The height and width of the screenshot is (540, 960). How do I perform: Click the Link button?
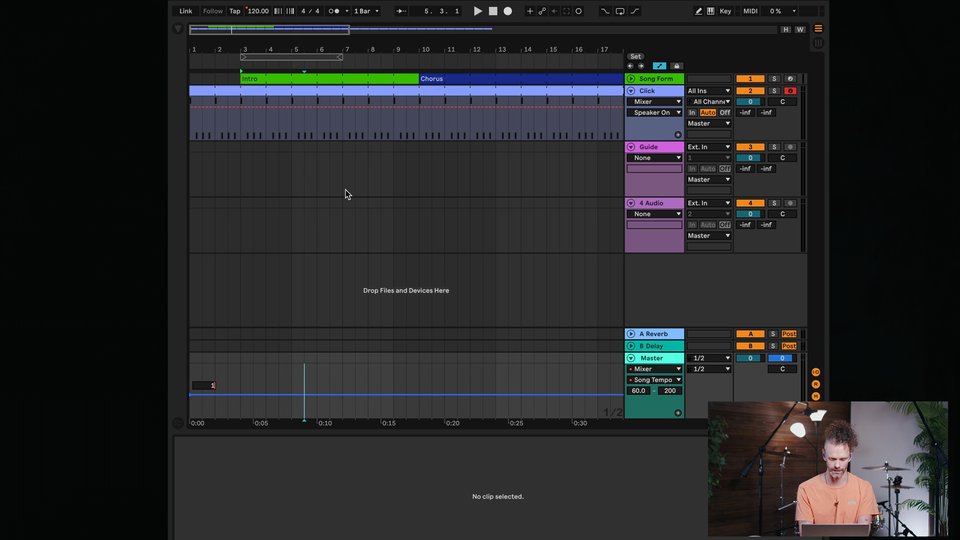tap(186, 11)
